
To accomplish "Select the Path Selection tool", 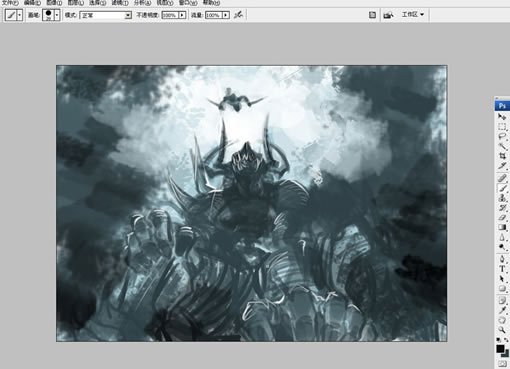I will (x=502, y=279).
